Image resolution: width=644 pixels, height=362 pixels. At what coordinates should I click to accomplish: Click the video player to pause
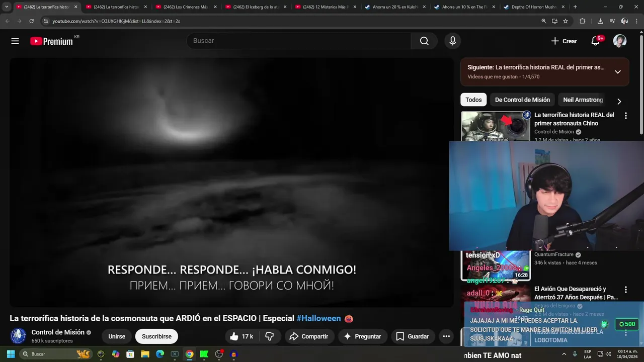click(231, 183)
